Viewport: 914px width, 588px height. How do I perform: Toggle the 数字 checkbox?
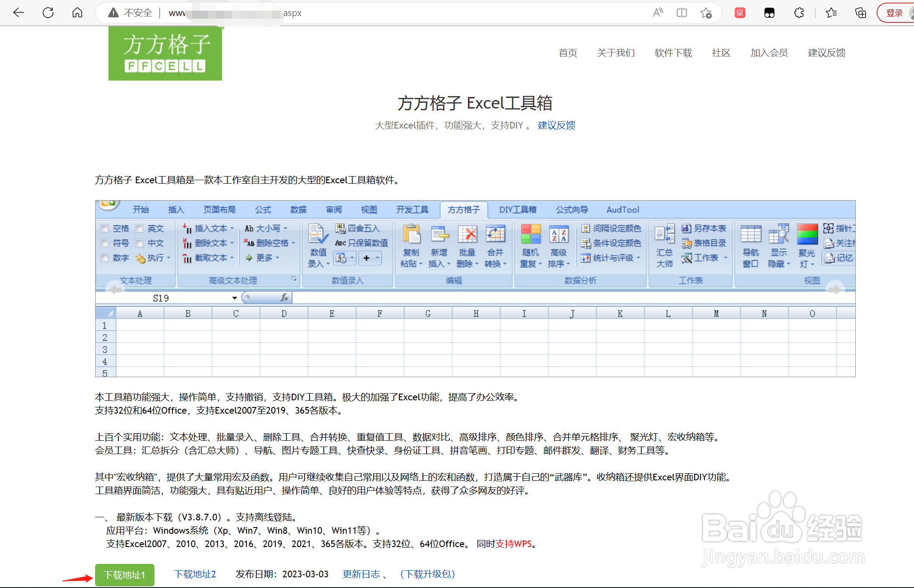click(105, 258)
